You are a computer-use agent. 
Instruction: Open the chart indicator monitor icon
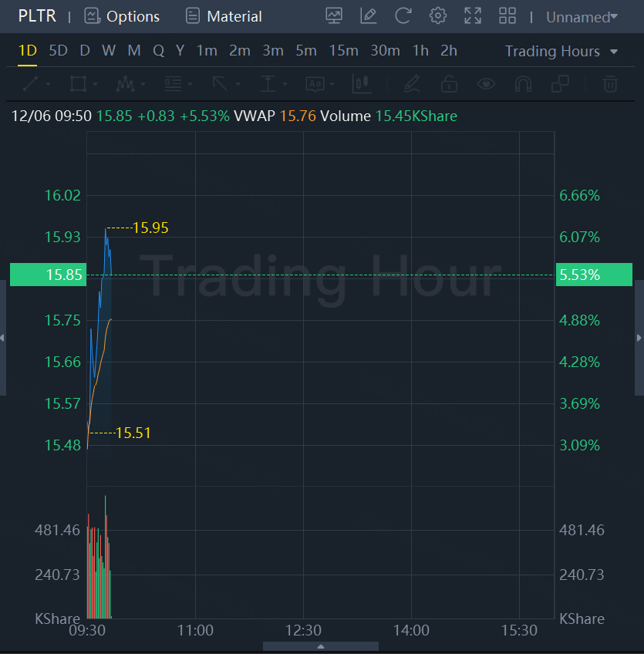334,16
